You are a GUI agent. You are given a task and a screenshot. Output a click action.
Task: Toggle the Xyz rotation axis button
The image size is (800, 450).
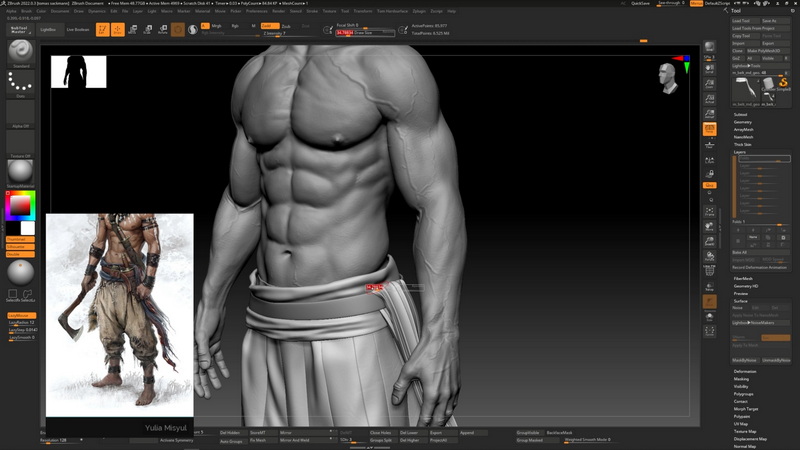[709, 185]
